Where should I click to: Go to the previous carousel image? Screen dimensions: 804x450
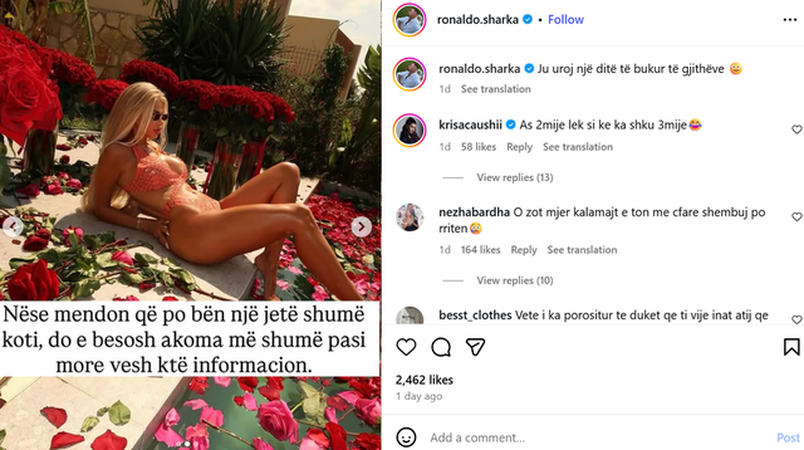coord(12,226)
